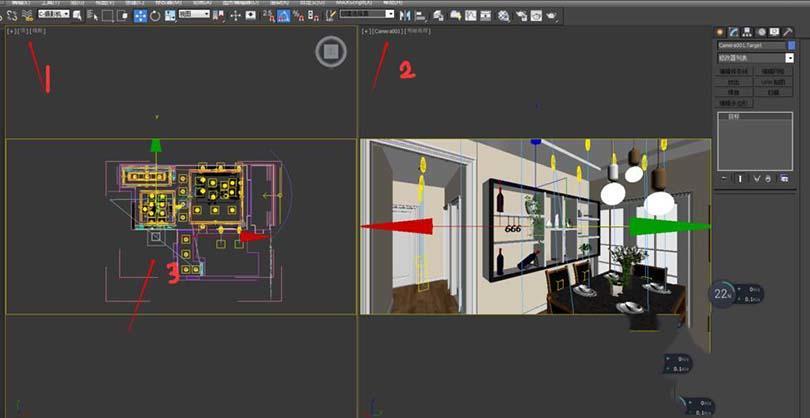Screen dimensions: 810x418
Task: Toggle the Angle Snap button
Action: point(283,16)
